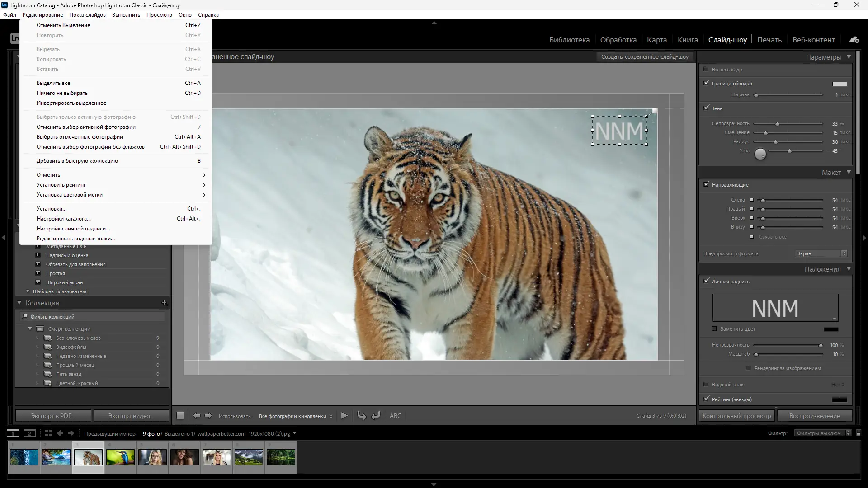This screenshot has height=488, width=868.
Task: Go to previous slide arrow
Action: (196, 416)
